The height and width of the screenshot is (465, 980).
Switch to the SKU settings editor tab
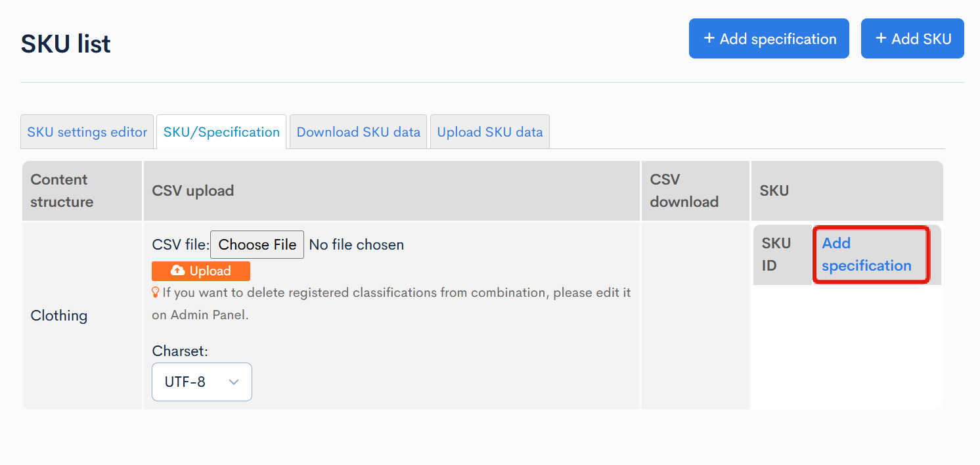87,132
